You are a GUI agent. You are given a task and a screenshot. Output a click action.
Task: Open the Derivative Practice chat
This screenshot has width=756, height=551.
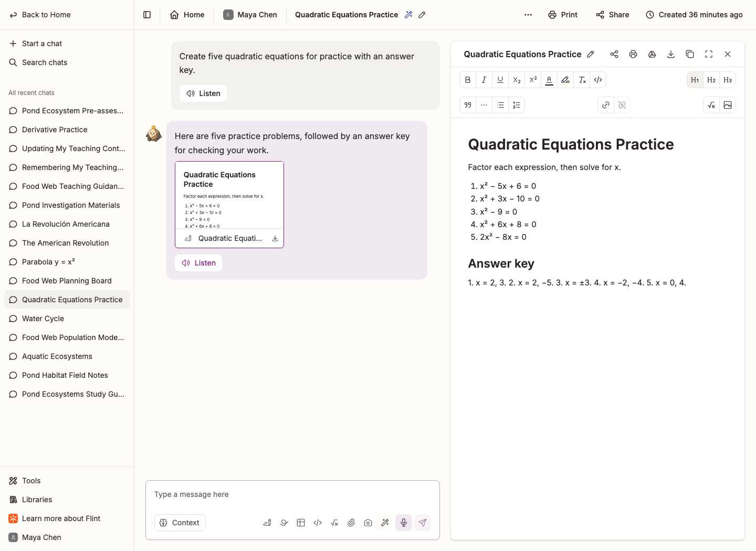pyautogui.click(x=67, y=130)
